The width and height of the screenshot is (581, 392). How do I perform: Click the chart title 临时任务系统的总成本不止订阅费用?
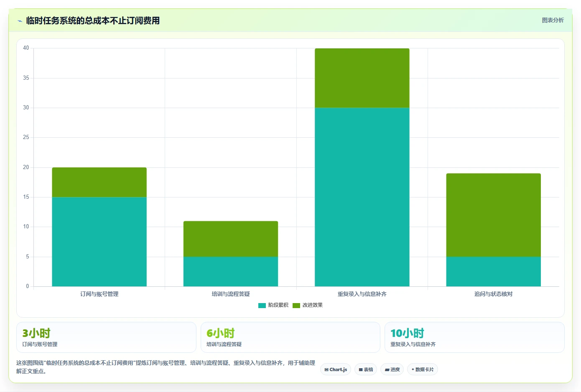click(93, 20)
